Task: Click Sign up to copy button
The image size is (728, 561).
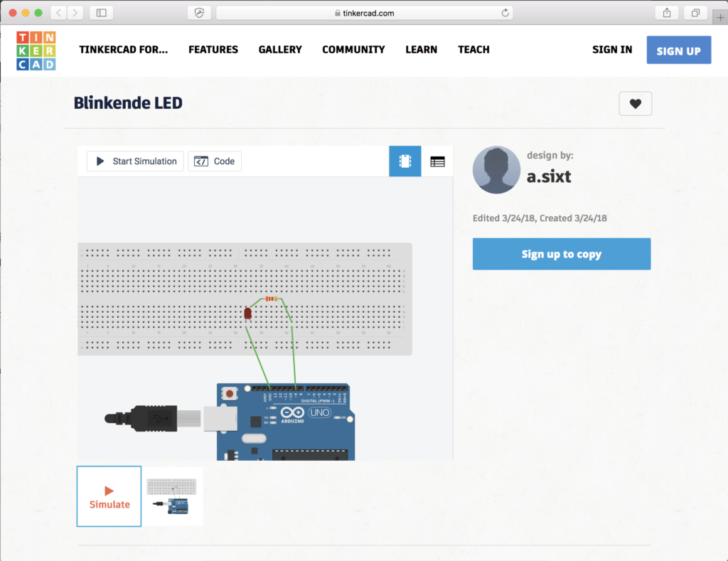Action: [561, 254]
